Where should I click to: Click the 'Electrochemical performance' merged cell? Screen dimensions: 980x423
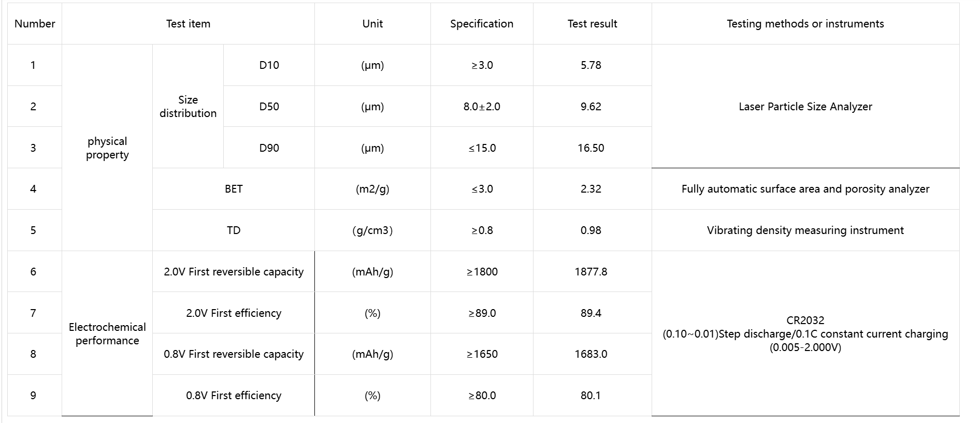pos(107,334)
